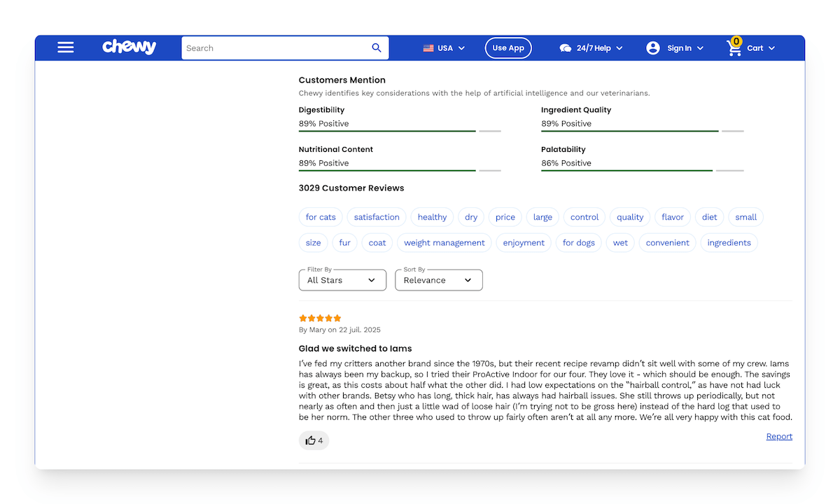Click the '3029 Customer Reviews' heading
The width and height of the screenshot is (840, 504).
coord(351,188)
